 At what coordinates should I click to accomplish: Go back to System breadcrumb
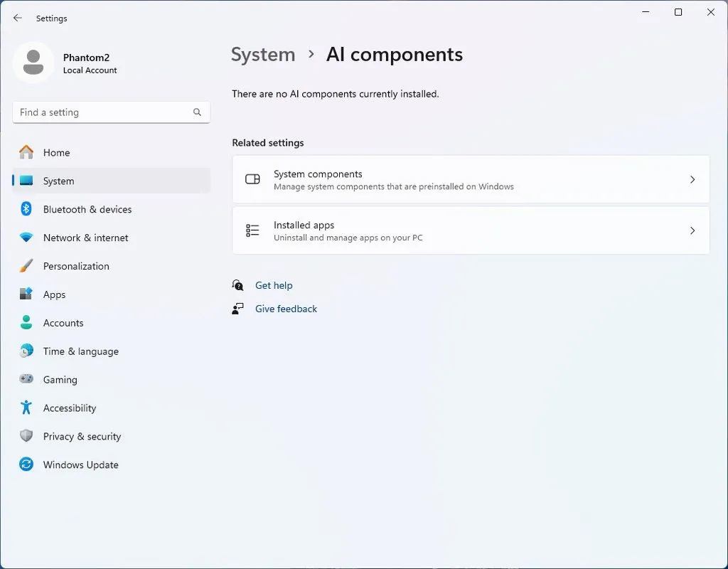(263, 55)
